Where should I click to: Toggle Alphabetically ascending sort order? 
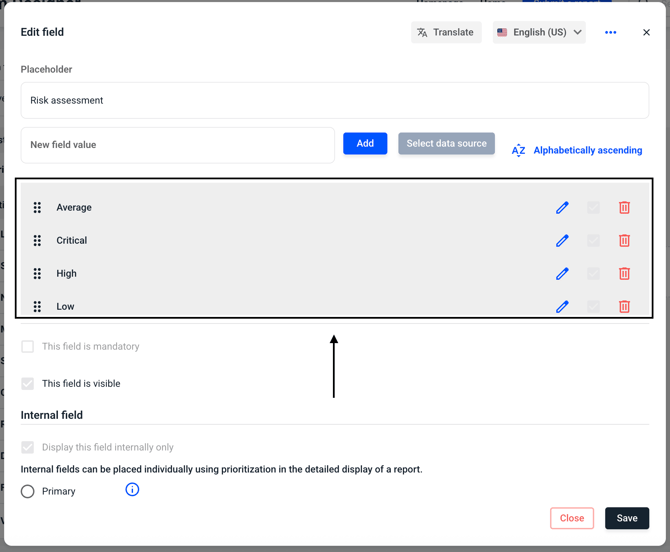coord(577,151)
